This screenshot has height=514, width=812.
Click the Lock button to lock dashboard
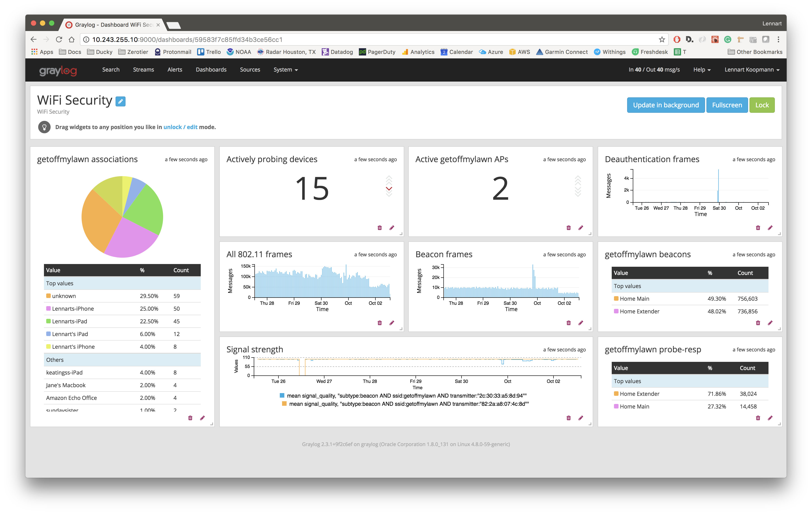pos(763,105)
